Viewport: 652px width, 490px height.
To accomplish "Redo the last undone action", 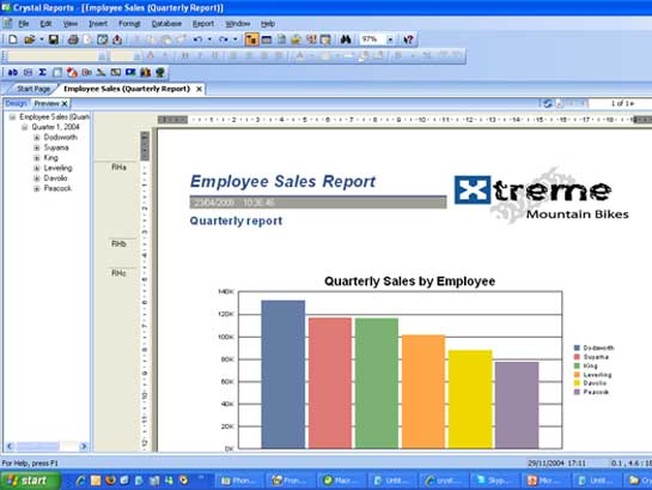I will click(224, 40).
